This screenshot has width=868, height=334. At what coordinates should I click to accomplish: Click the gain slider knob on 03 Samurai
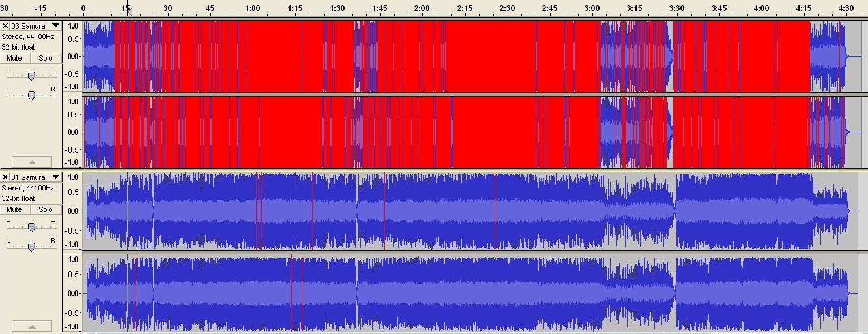[31, 76]
